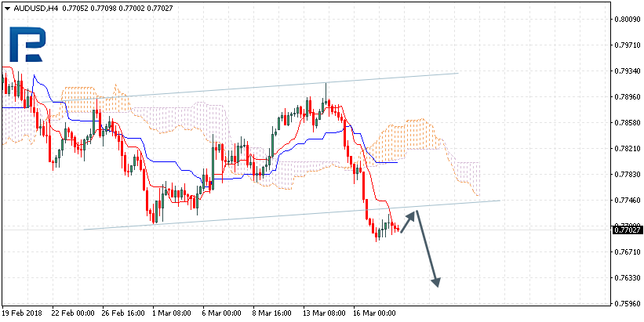Image resolution: width=644 pixels, height=322 pixels.
Task: Click the AUDUSD,H4 symbol title
Action: [35, 8]
